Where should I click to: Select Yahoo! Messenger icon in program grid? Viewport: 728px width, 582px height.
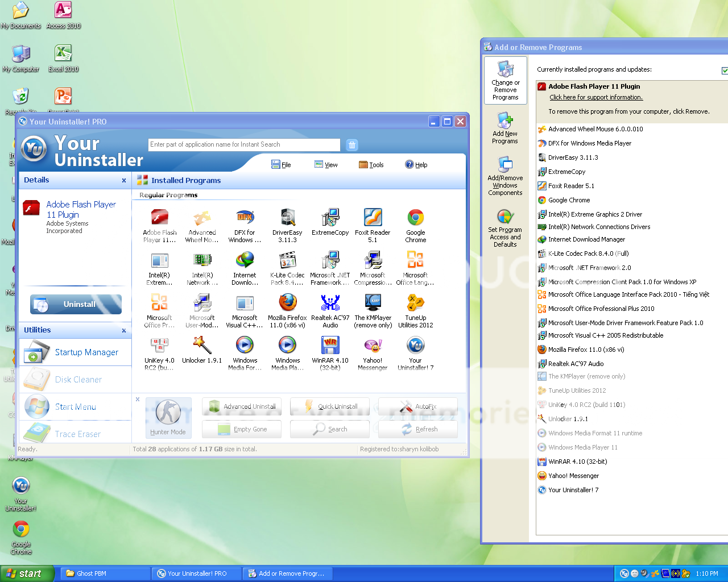click(373, 346)
